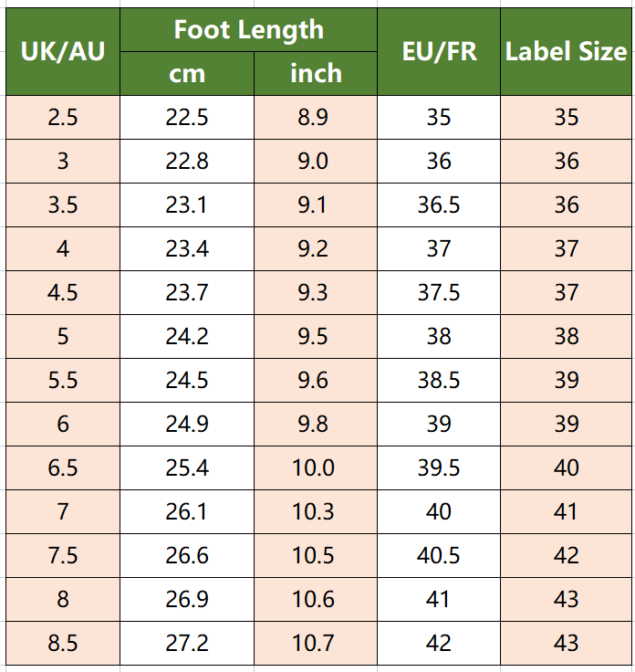Click inch cell showing 9.1

pyautogui.click(x=316, y=205)
